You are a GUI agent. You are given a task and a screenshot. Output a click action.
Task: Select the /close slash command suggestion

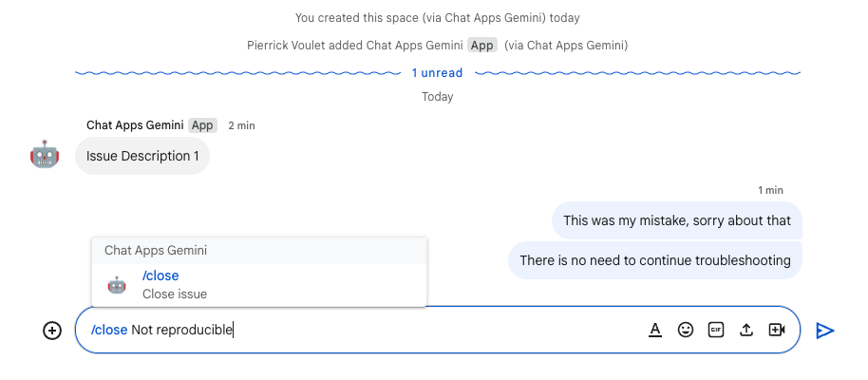point(160,275)
